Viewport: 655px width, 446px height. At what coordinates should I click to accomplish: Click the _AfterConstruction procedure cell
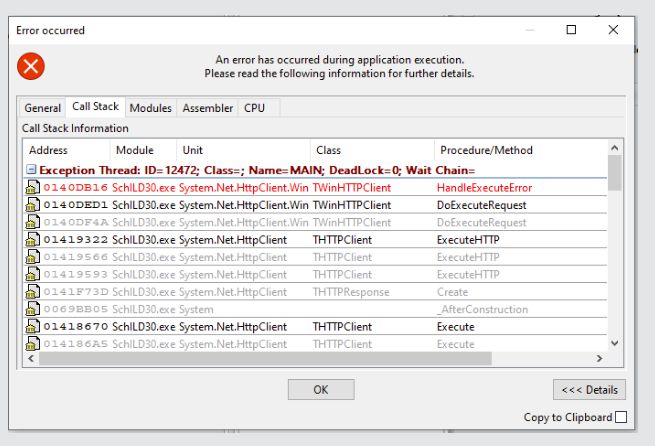pos(482,309)
